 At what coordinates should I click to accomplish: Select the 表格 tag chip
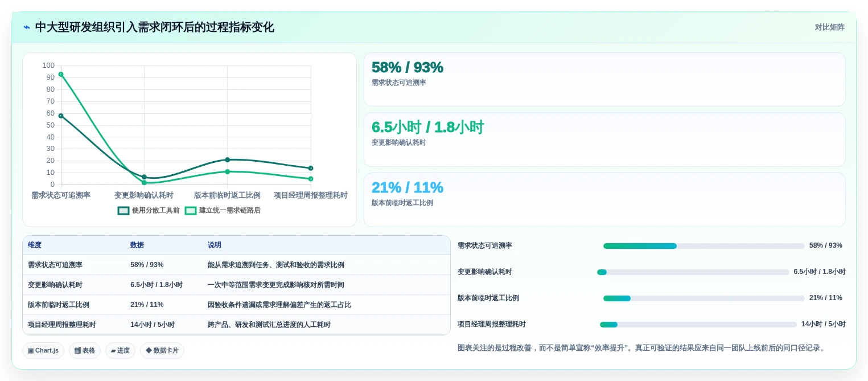[85, 351]
